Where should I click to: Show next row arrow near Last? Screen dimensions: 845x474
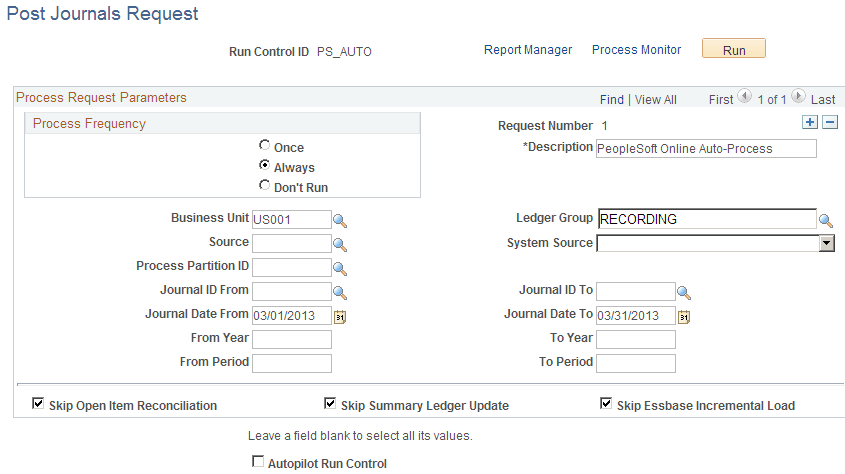click(x=798, y=96)
